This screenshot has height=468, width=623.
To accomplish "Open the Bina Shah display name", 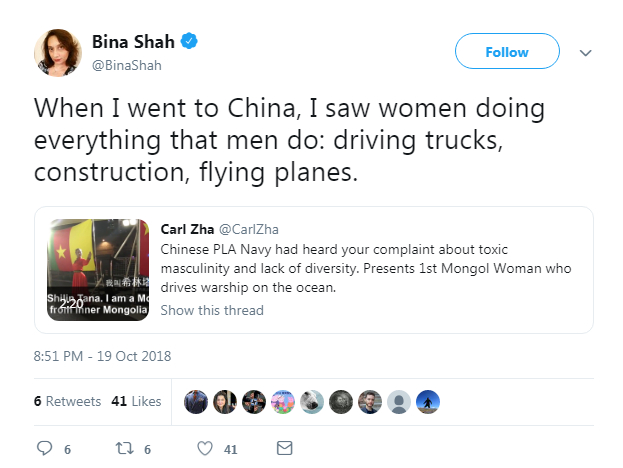I will pyautogui.click(x=133, y=42).
